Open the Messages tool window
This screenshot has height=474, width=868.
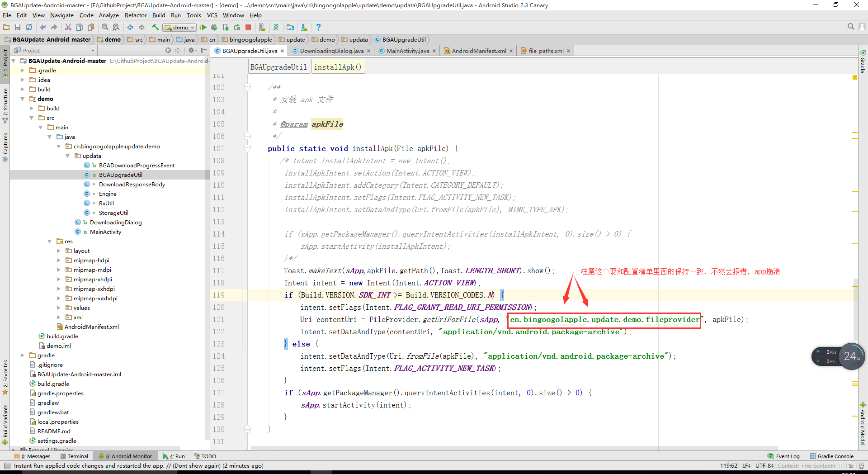pos(32,456)
